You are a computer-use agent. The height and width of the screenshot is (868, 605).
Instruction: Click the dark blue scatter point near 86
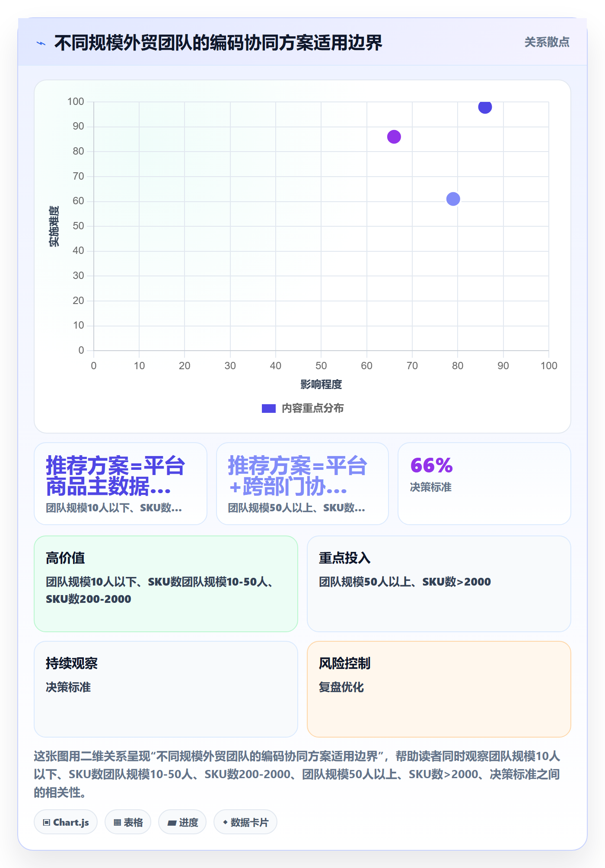[x=485, y=107]
